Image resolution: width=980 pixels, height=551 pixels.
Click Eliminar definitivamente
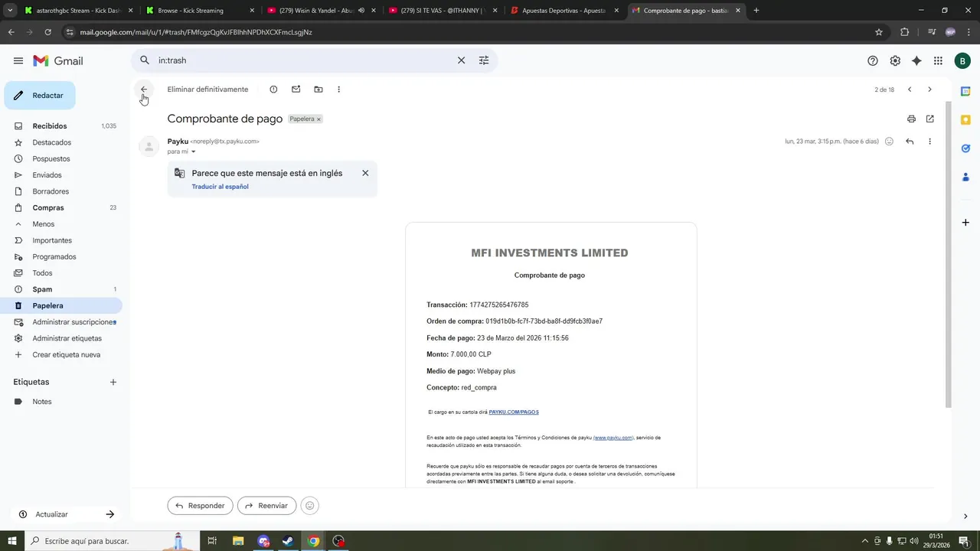point(207,90)
